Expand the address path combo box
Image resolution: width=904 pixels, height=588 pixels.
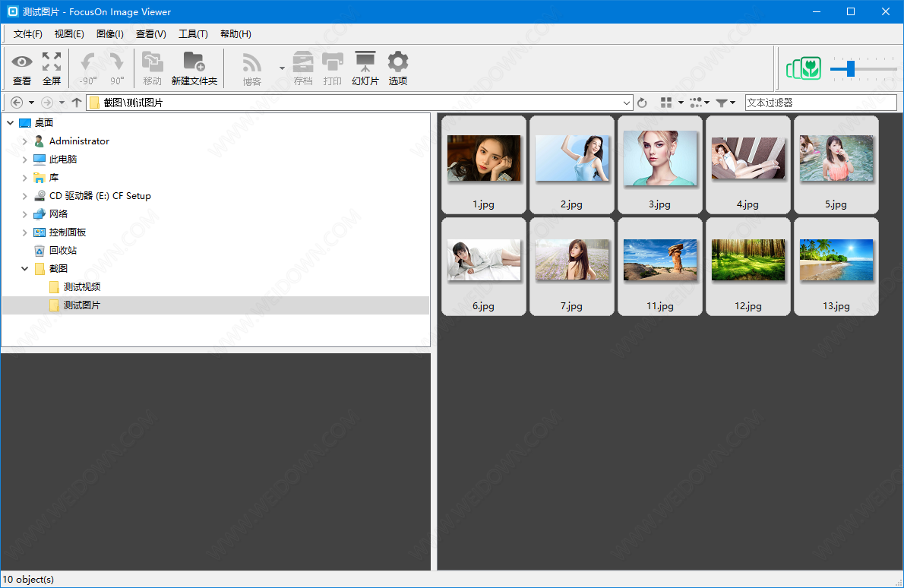627,103
